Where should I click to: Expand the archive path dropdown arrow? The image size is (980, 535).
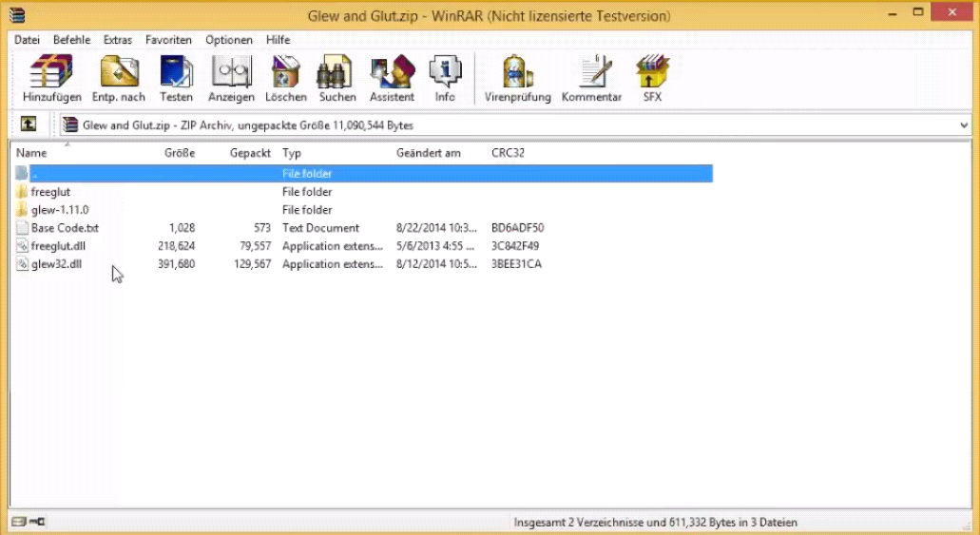click(963, 125)
